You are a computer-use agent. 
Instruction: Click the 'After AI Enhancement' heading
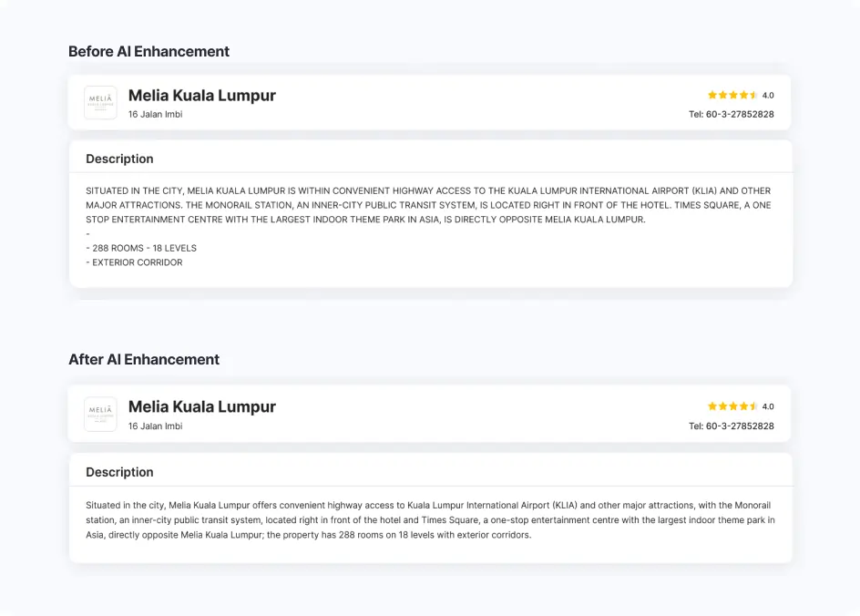(x=144, y=360)
